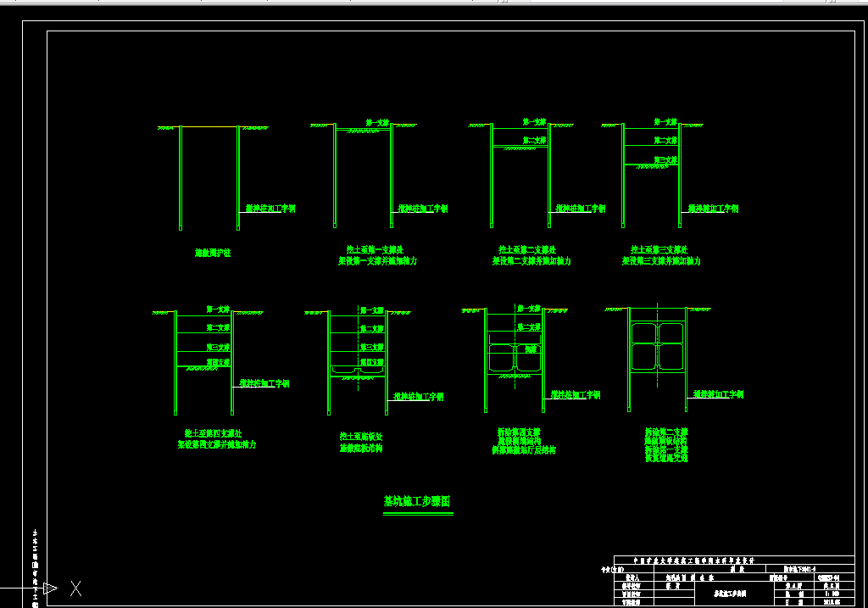Select the 基坑施工步骤图 cell in title block
This screenshot has height=608, width=868.
point(730,594)
